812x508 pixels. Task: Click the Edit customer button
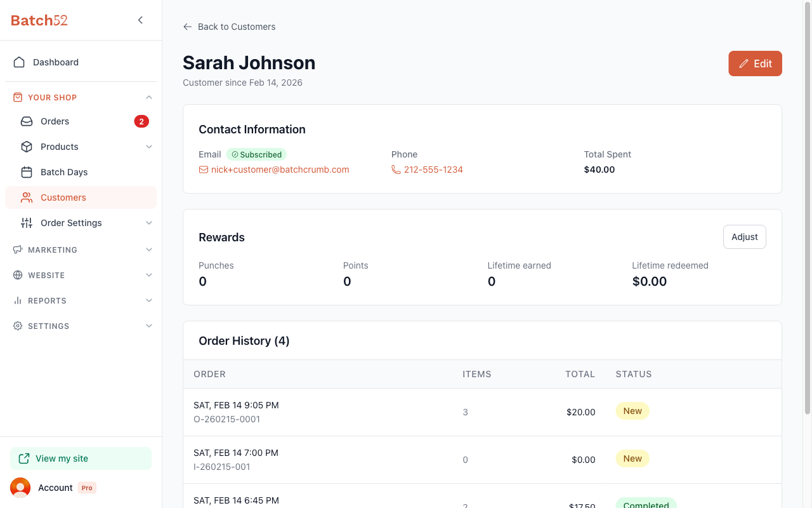tap(755, 63)
